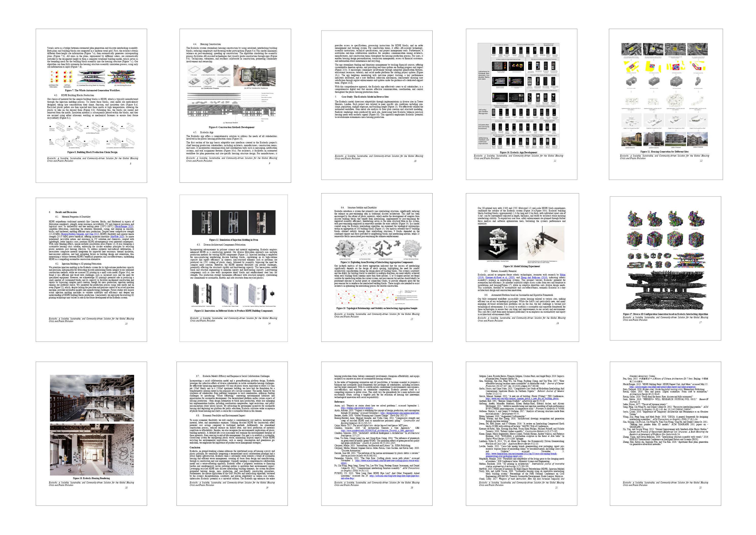
Task: Select the AR construction guidance photo in Figure 9
Action: coord(254,75)
